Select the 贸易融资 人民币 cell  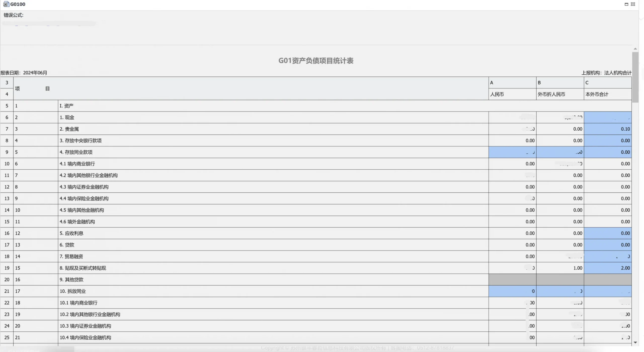[512, 257]
